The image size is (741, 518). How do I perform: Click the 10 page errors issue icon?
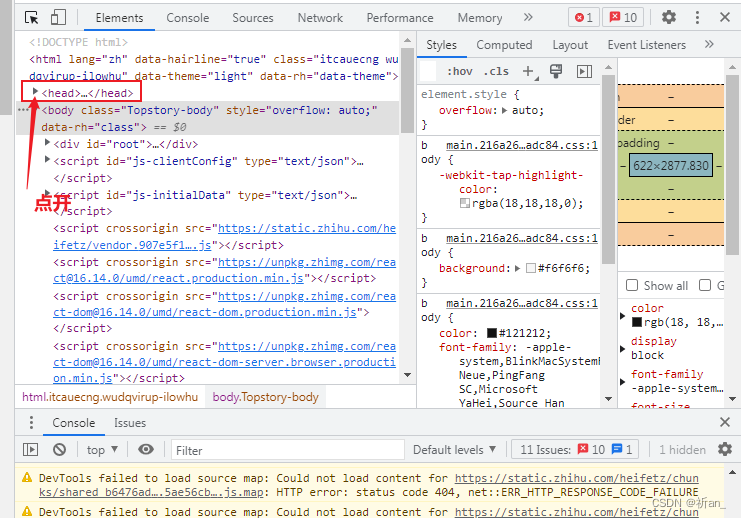pyautogui.click(x=591, y=449)
